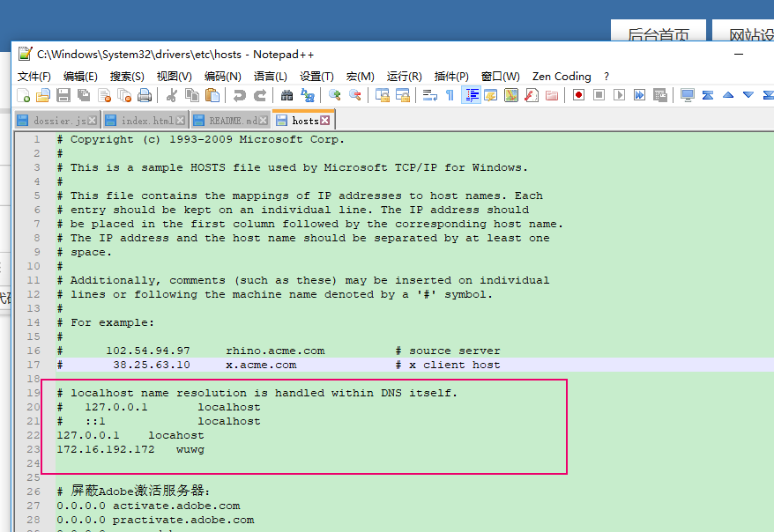Open the 搜索(S) menu
Screen dimensions: 774x532
click(127, 77)
